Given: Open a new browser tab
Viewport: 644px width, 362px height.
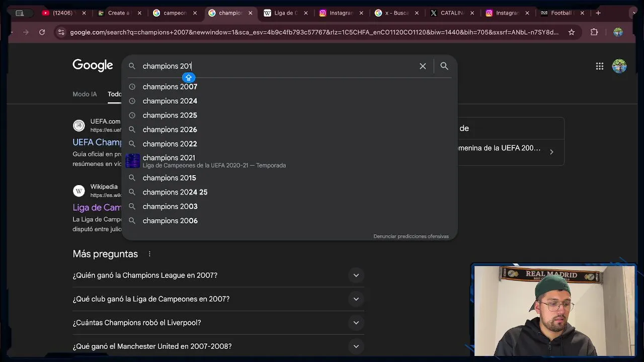Looking at the screenshot, I should pos(598,13).
